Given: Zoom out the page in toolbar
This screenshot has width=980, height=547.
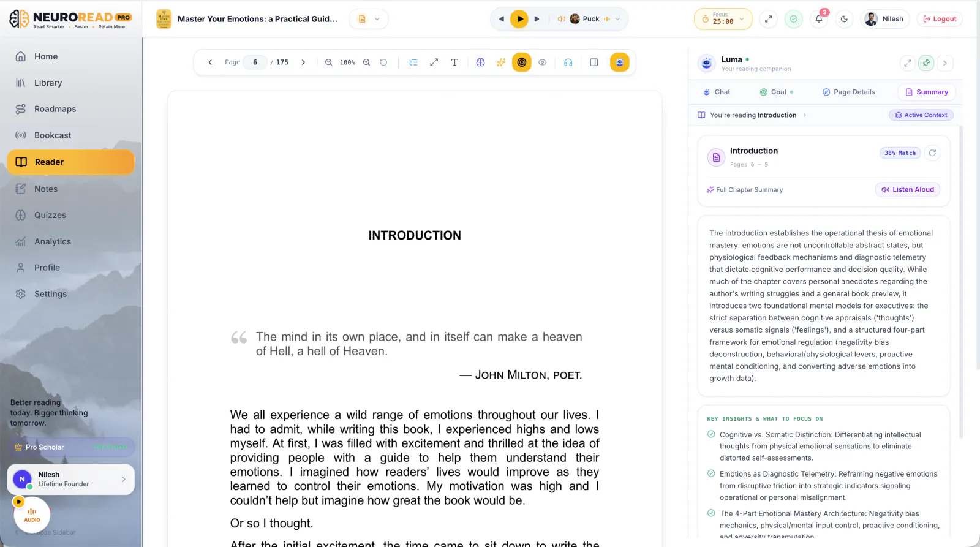Looking at the screenshot, I should 329,62.
